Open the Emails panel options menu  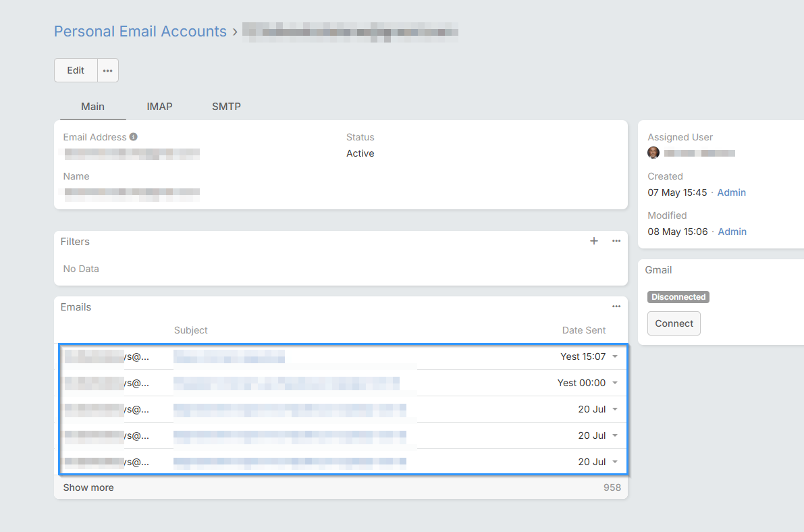(x=616, y=307)
